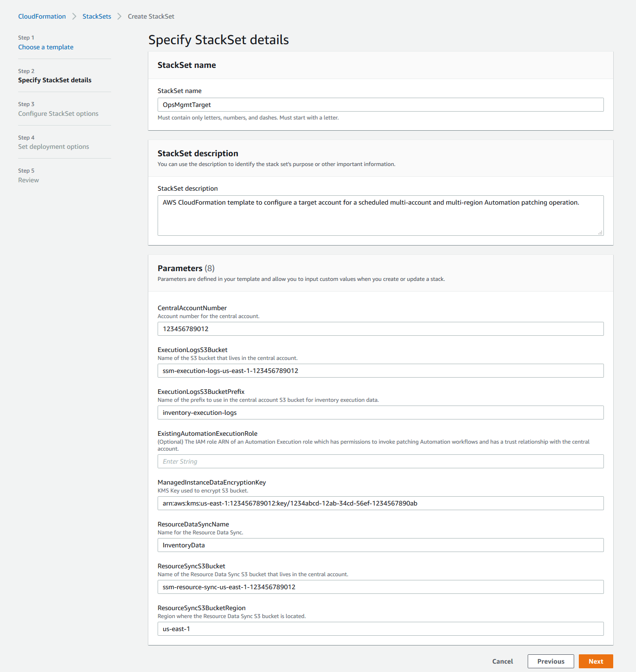Focus the CentralAccountNumber field
This screenshot has width=636, height=672.
[380, 329]
